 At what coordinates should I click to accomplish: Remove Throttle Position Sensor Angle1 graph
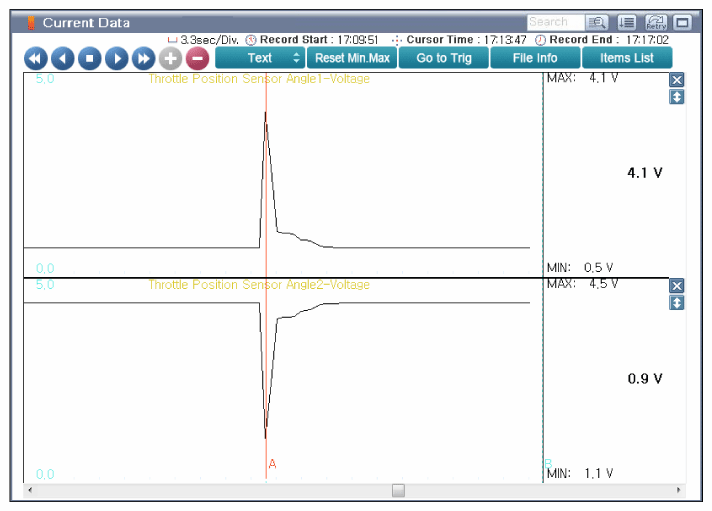(x=677, y=80)
